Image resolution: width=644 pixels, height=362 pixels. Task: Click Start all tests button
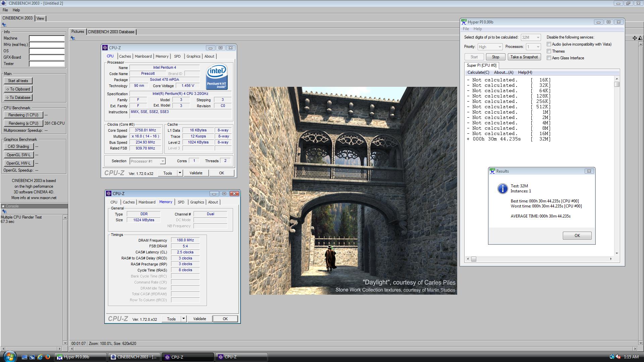point(18,81)
